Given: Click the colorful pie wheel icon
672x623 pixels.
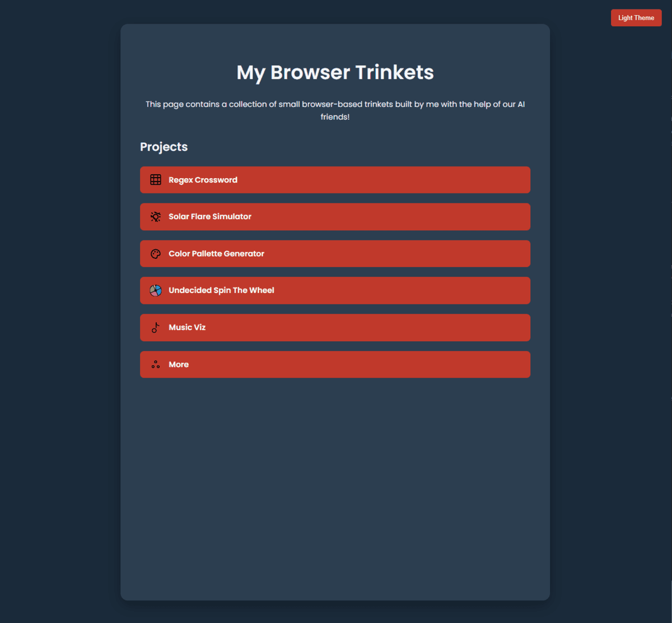Looking at the screenshot, I should [x=156, y=290].
